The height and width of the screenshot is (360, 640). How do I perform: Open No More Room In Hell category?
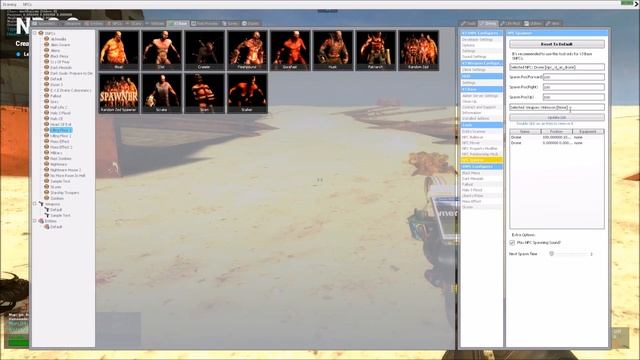(68, 176)
